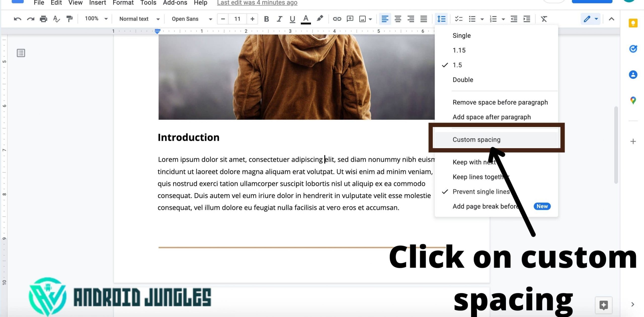Open the text color picker

pos(306,19)
